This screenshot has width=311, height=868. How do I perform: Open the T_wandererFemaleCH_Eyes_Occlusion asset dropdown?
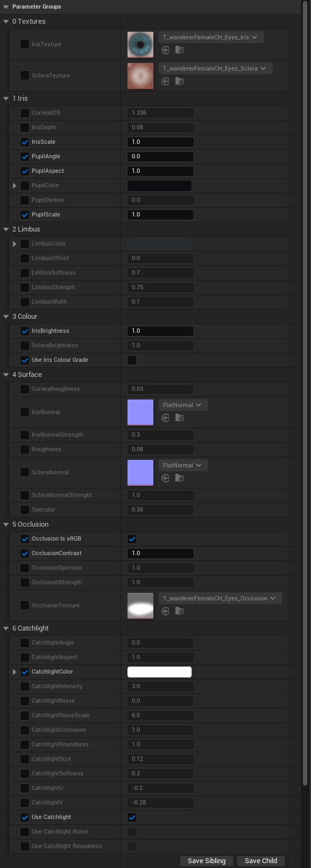click(220, 598)
